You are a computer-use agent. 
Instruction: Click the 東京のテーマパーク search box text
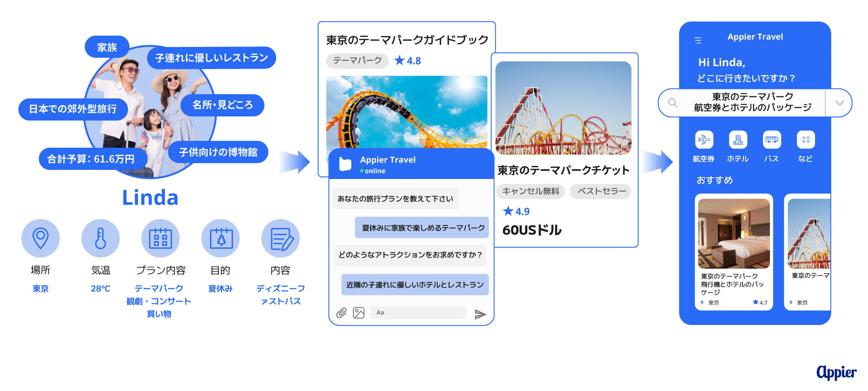(753, 96)
